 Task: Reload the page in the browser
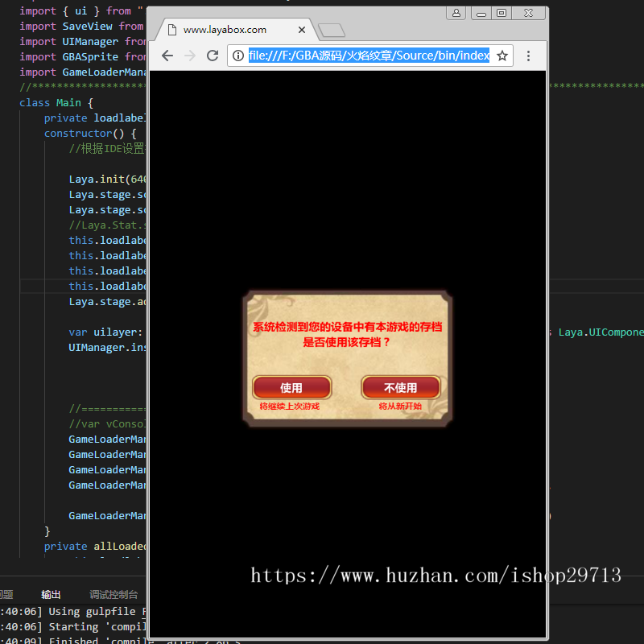[x=213, y=56]
